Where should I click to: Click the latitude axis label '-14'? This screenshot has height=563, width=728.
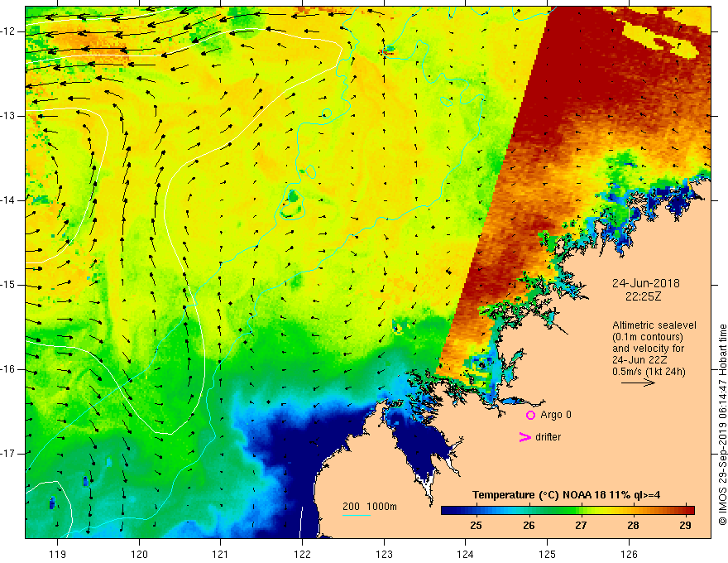[9, 200]
